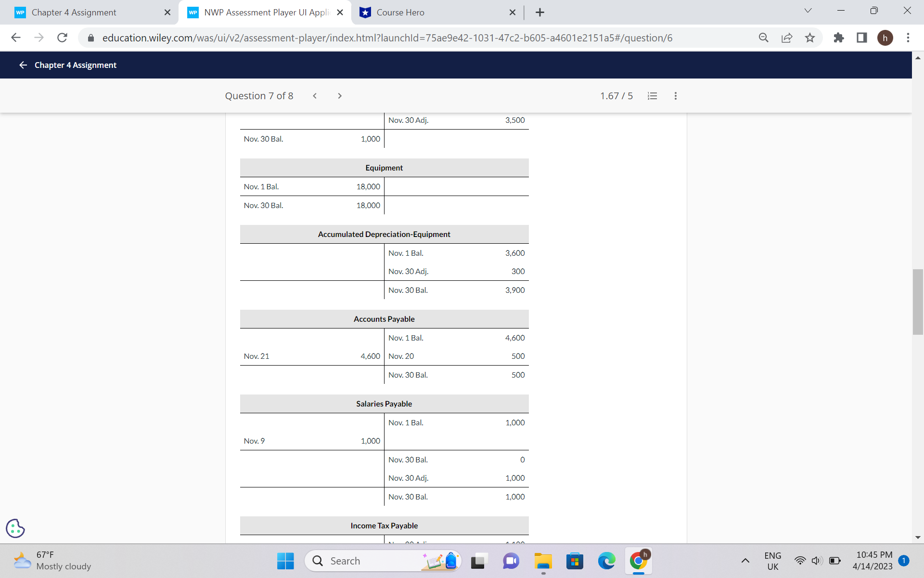
Task: Open the question list icon
Action: point(652,96)
